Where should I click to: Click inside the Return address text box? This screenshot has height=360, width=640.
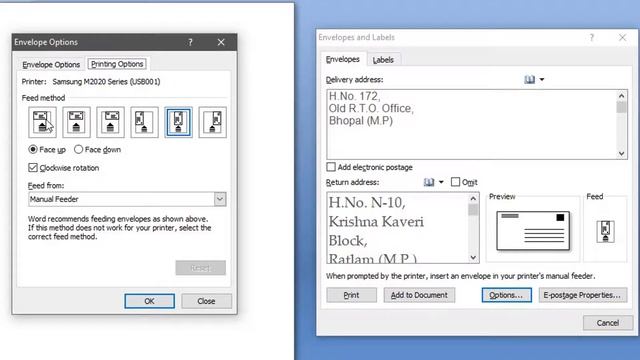pos(398,228)
